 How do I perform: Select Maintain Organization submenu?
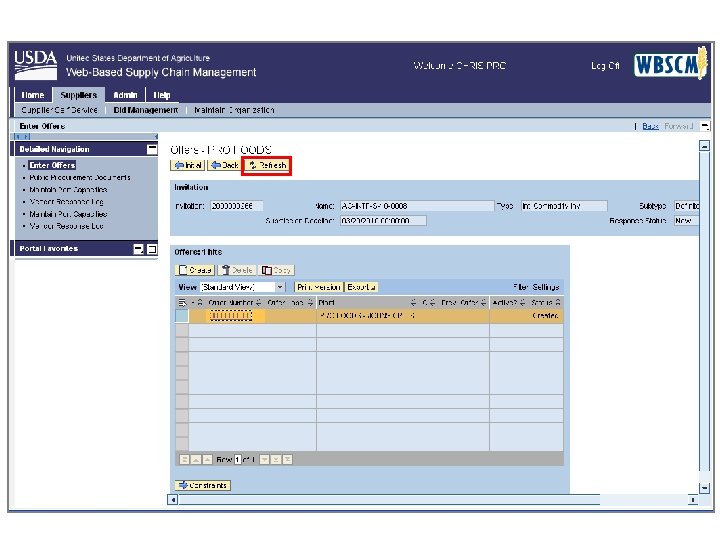234,110
